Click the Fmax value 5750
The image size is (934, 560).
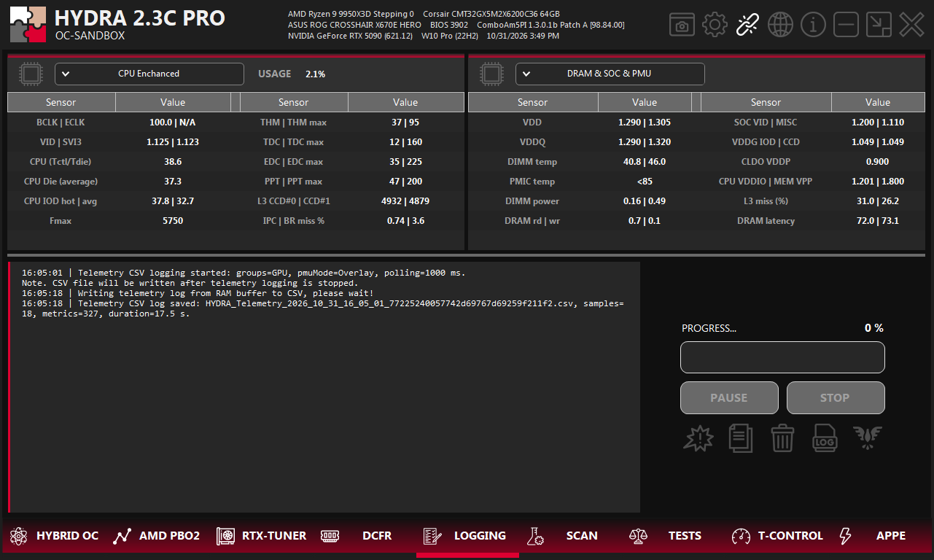pyautogui.click(x=173, y=221)
